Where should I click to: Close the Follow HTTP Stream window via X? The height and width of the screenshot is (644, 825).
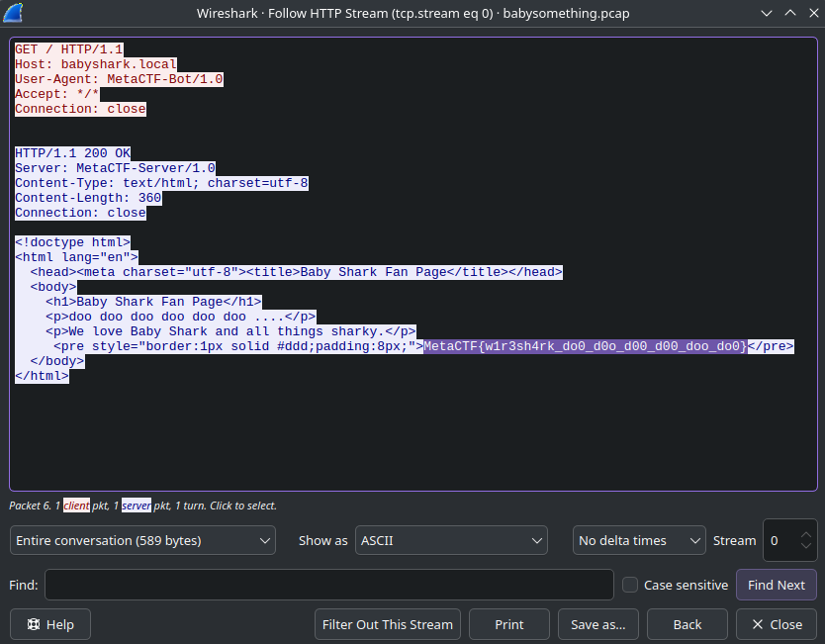tap(814, 13)
